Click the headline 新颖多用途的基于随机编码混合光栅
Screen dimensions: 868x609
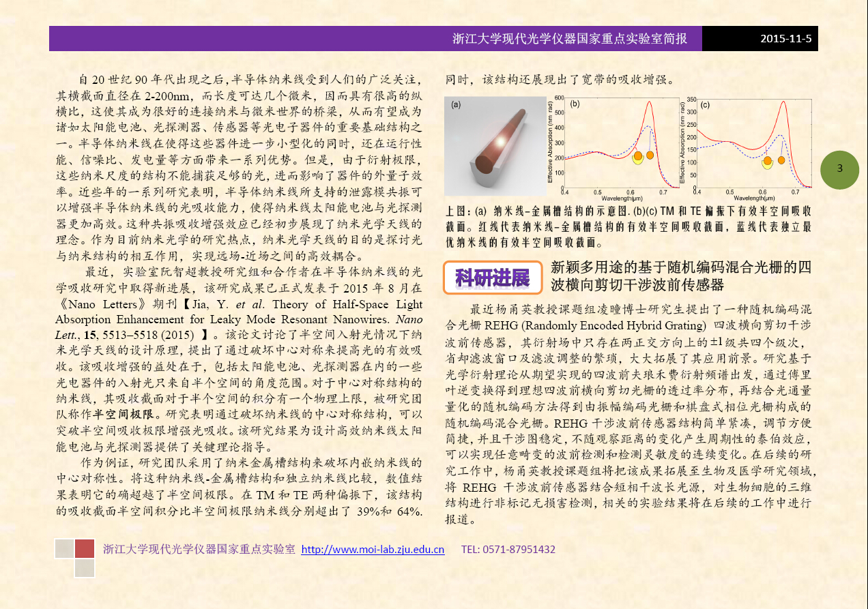click(681, 267)
